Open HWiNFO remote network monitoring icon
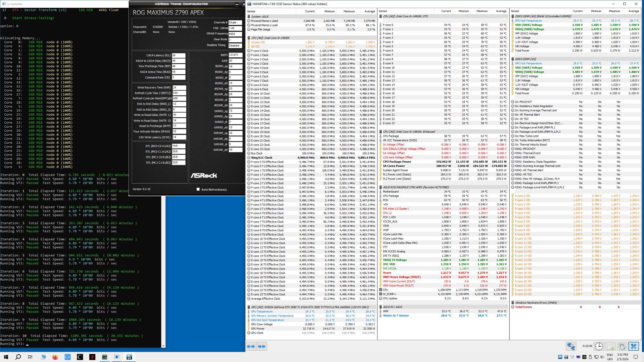Image resolution: width=644 pixels, height=362 pixels. pos(571,346)
